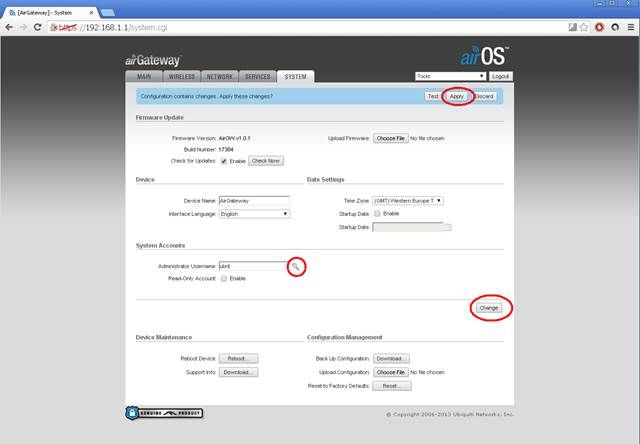
Task: Click the calendar icon beside Startup Date field
Action: 447,227
